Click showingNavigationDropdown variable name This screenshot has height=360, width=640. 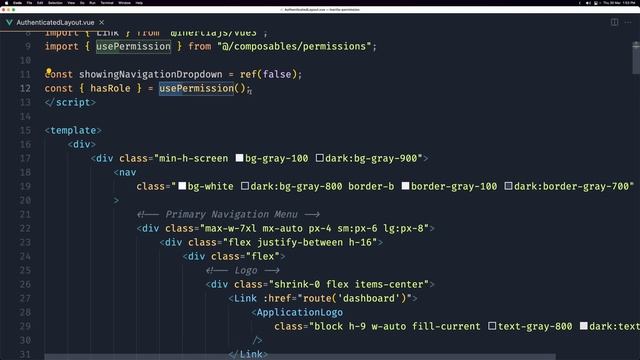pyautogui.click(x=151, y=74)
